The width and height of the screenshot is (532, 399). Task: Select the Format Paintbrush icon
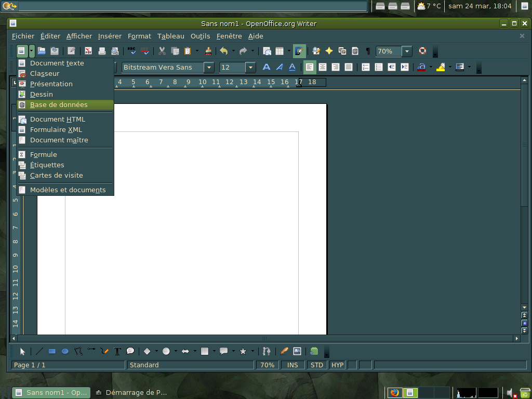(208, 51)
